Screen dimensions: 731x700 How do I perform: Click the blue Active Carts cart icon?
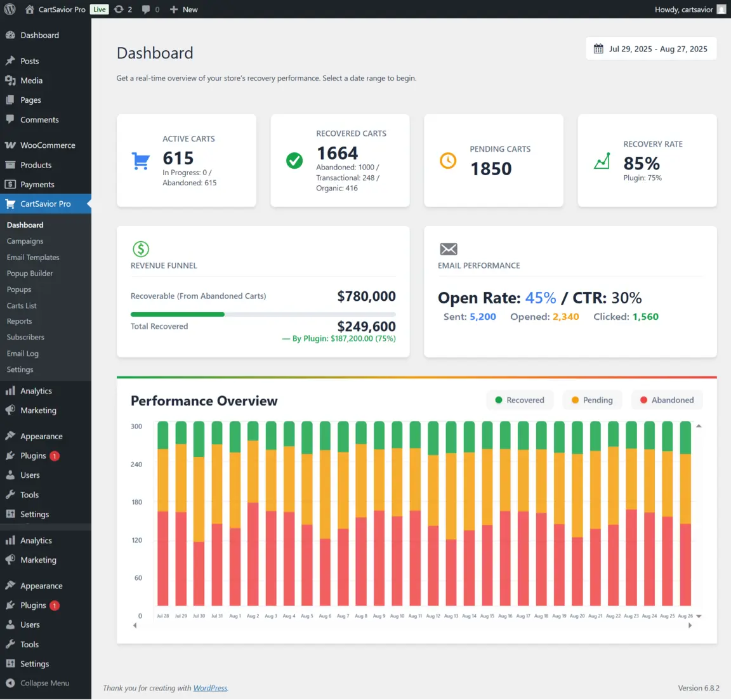(140, 161)
